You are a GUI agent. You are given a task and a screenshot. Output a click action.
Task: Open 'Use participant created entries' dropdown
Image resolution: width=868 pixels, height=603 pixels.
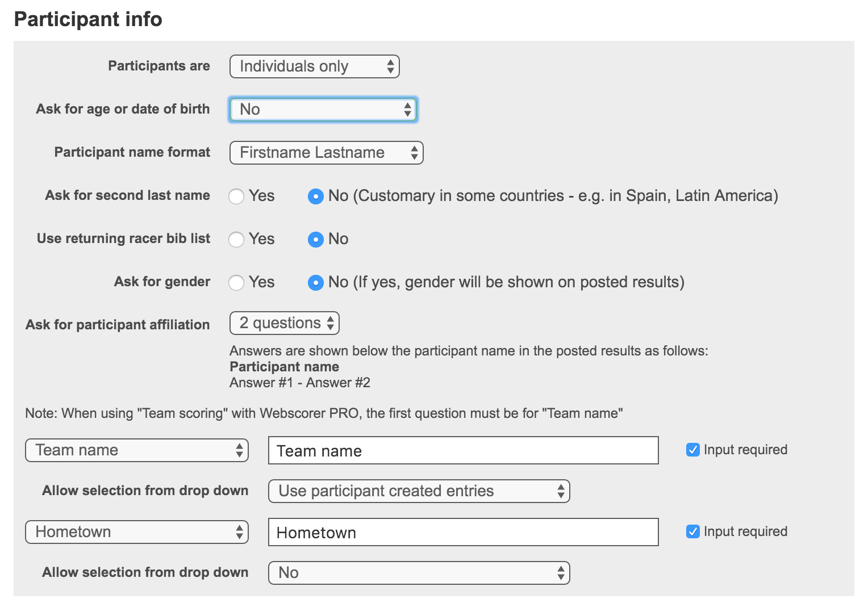(419, 491)
